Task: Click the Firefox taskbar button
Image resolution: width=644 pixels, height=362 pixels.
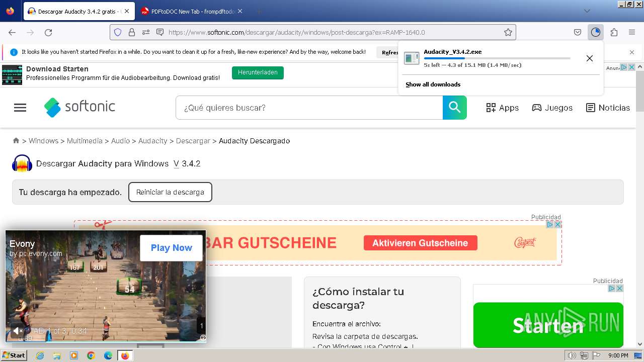Action: click(x=125, y=355)
